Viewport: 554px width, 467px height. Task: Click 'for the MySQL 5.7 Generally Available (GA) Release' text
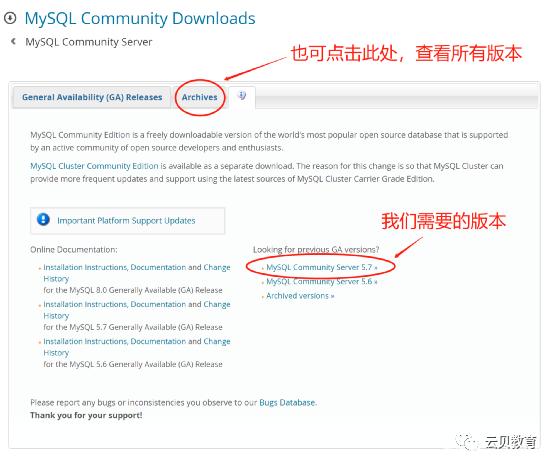133,327
